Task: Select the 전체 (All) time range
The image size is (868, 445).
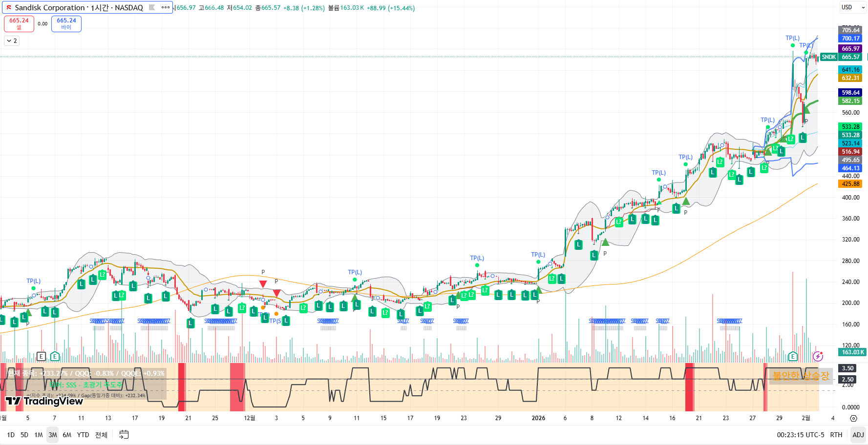Action: coord(101,435)
